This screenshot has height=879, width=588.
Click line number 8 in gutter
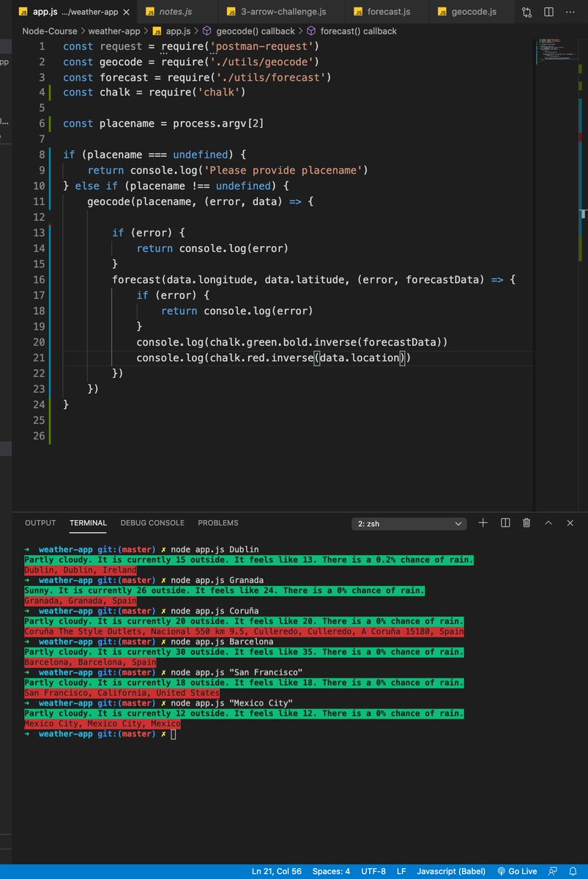(42, 155)
